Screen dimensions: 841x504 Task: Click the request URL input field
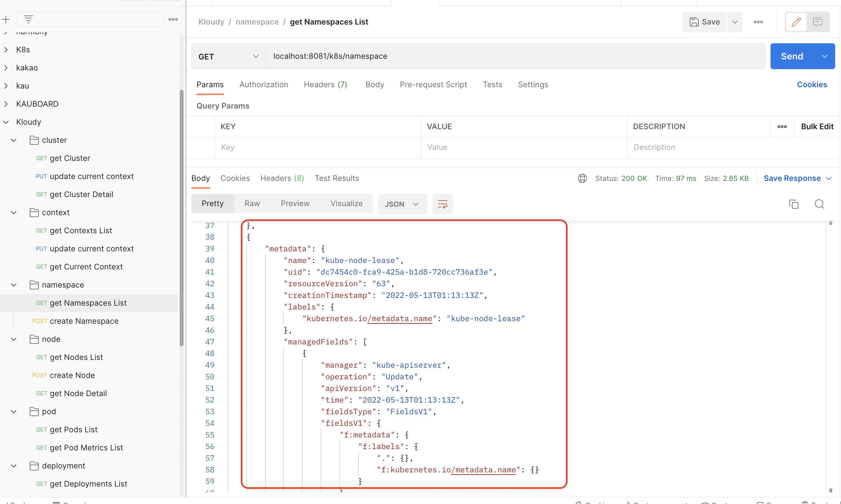[509, 57]
